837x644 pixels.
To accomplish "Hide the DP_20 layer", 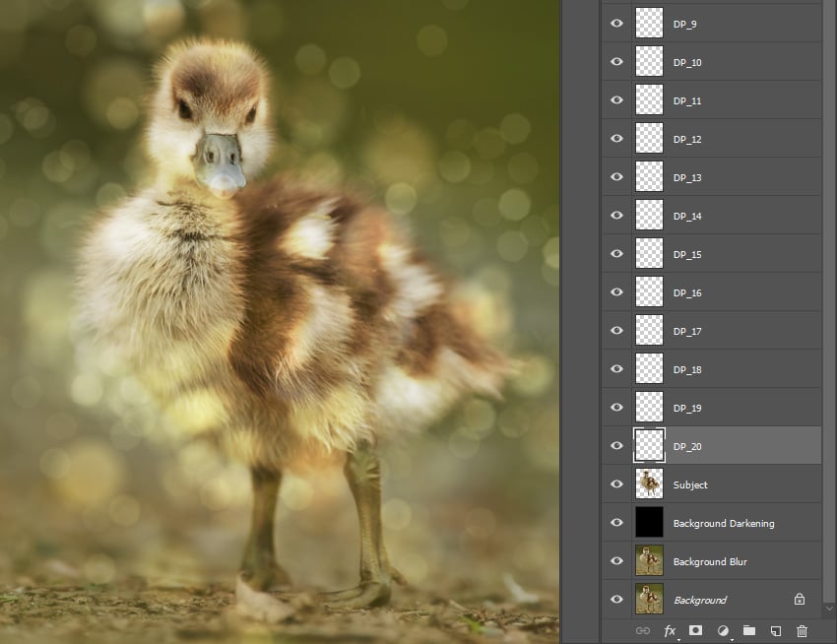I will (x=616, y=446).
